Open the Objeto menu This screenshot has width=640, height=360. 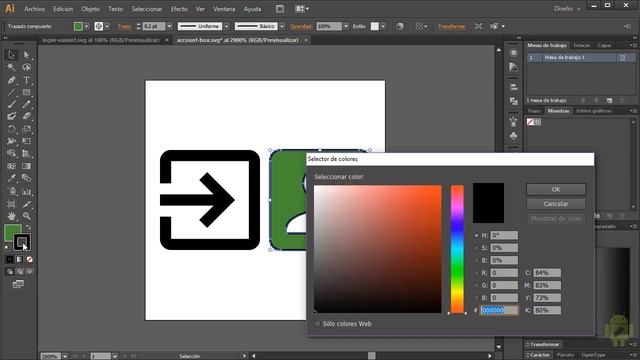[90, 9]
